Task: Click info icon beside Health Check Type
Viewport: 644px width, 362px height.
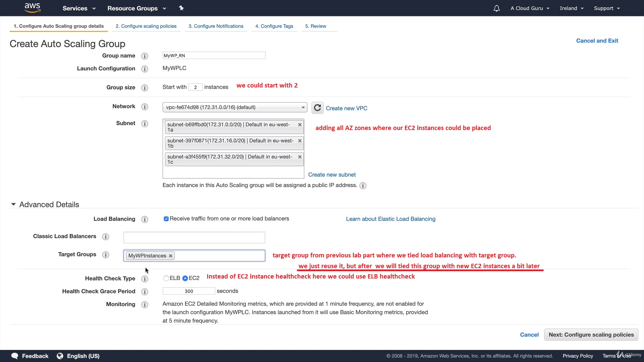Action: point(145,279)
